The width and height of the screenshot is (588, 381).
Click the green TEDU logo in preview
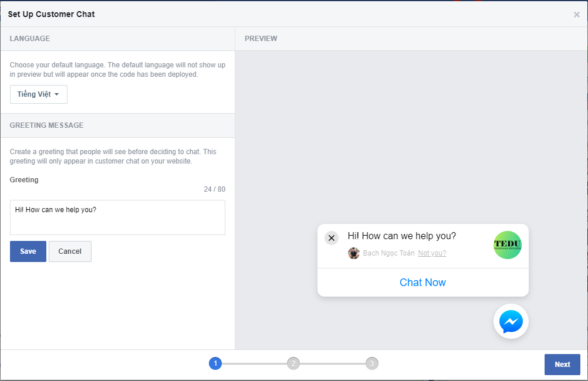507,245
